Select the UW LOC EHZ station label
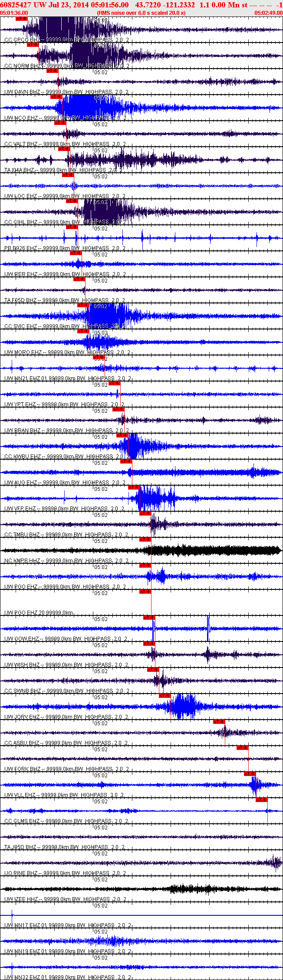283x980 pixels. (65, 196)
